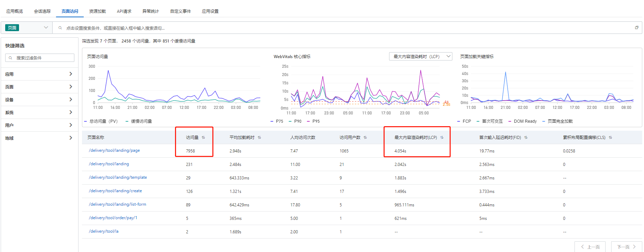Image resolution: width=644 pixels, height=252 pixels.
Task: Open the /delivery/tool/order/pay/1 link
Action: (113, 218)
